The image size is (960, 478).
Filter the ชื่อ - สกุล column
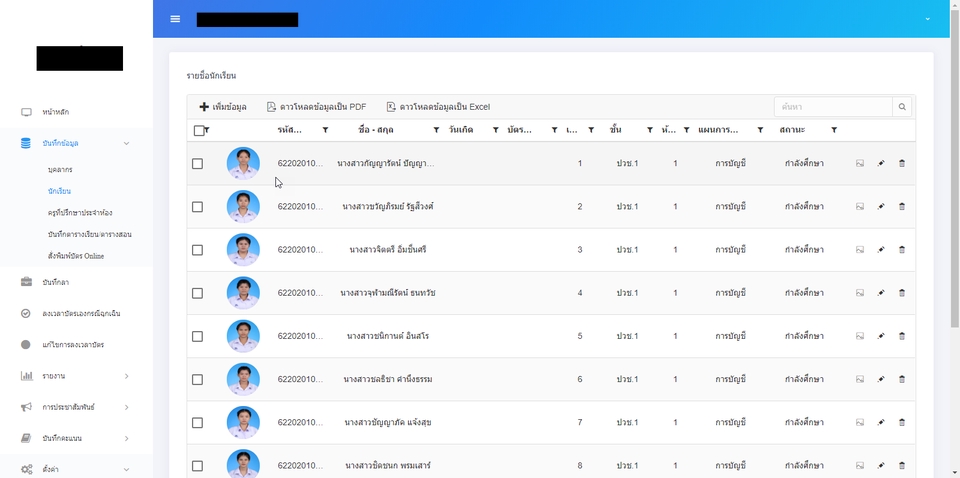(437, 130)
